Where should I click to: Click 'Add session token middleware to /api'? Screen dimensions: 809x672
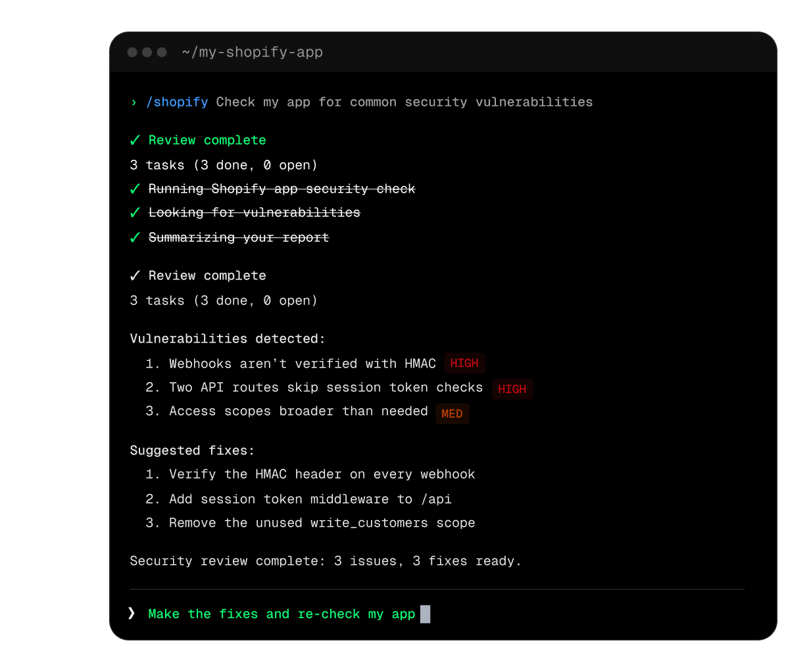[310, 499]
